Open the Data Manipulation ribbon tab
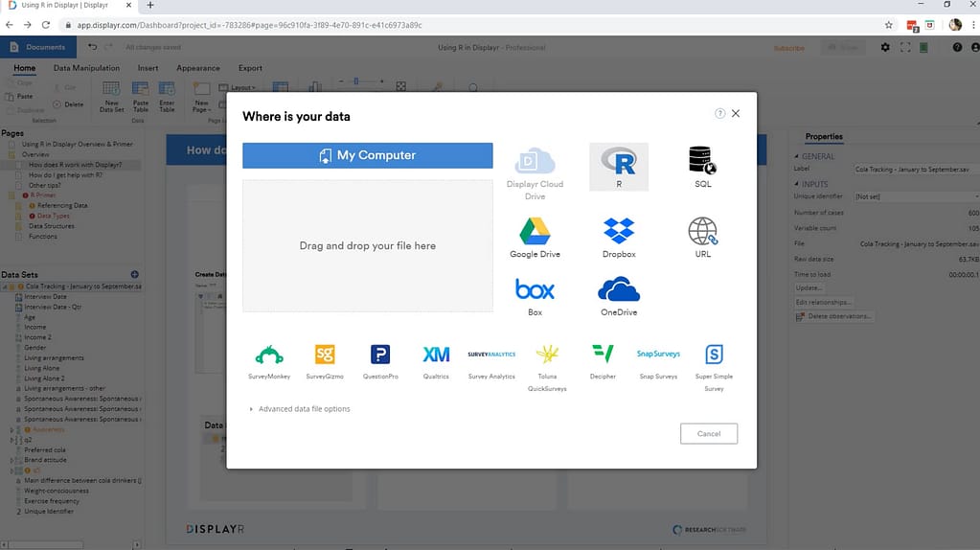The width and height of the screenshot is (980, 550). coord(86,68)
